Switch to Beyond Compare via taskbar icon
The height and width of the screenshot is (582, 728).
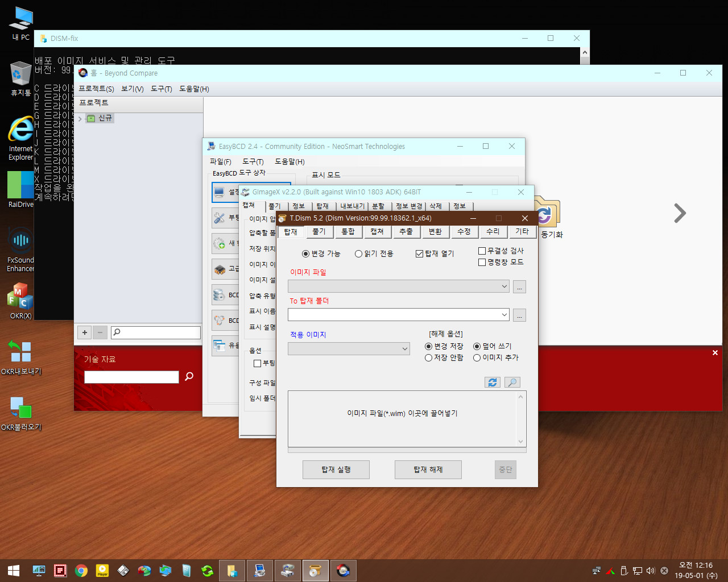click(343, 571)
